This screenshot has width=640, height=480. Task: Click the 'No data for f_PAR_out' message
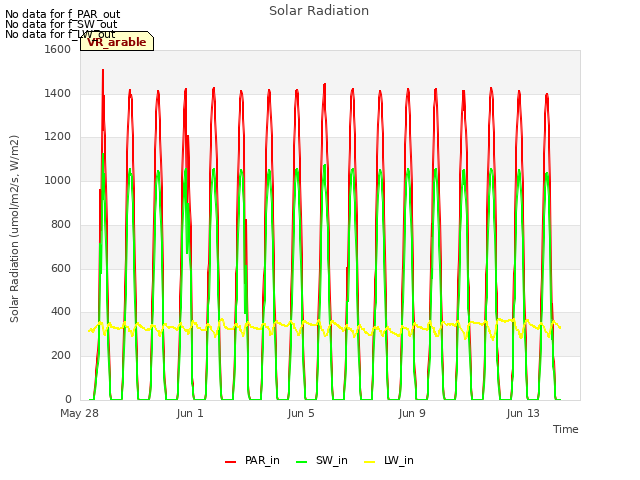pyautogui.click(x=62, y=14)
